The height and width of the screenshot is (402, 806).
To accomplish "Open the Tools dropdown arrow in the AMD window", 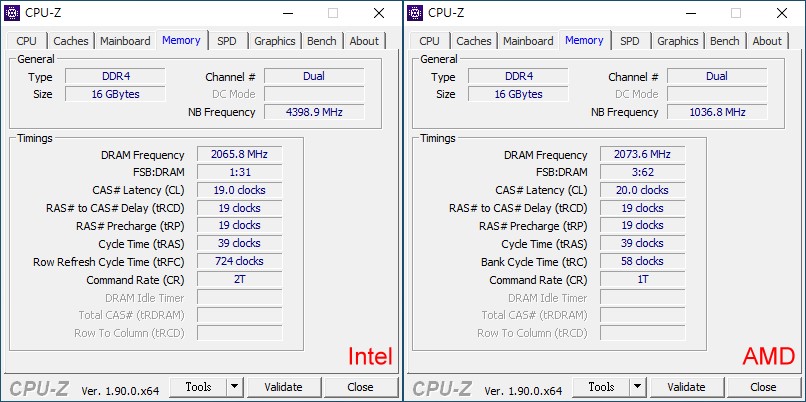I will point(637,387).
